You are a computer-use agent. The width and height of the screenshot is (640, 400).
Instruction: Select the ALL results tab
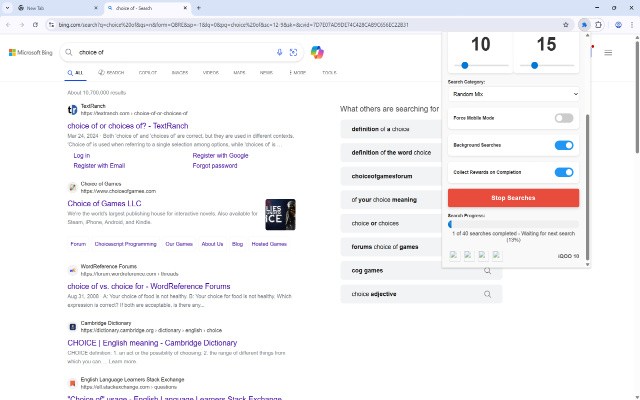point(76,73)
